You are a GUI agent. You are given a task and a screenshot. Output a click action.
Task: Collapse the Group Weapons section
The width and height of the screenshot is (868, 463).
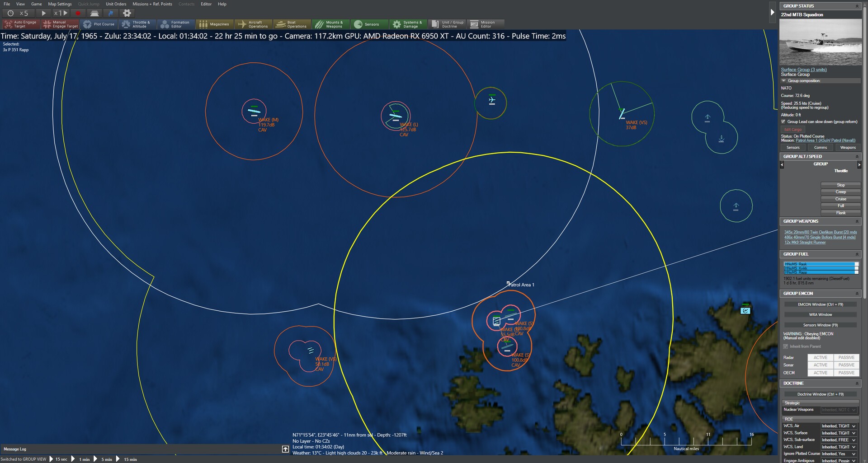pos(857,221)
